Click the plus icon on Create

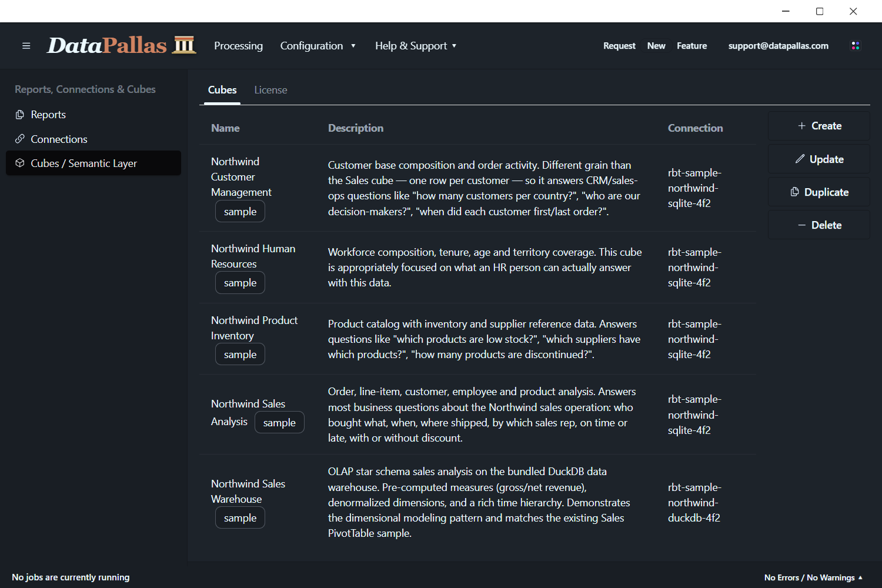pyautogui.click(x=801, y=126)
